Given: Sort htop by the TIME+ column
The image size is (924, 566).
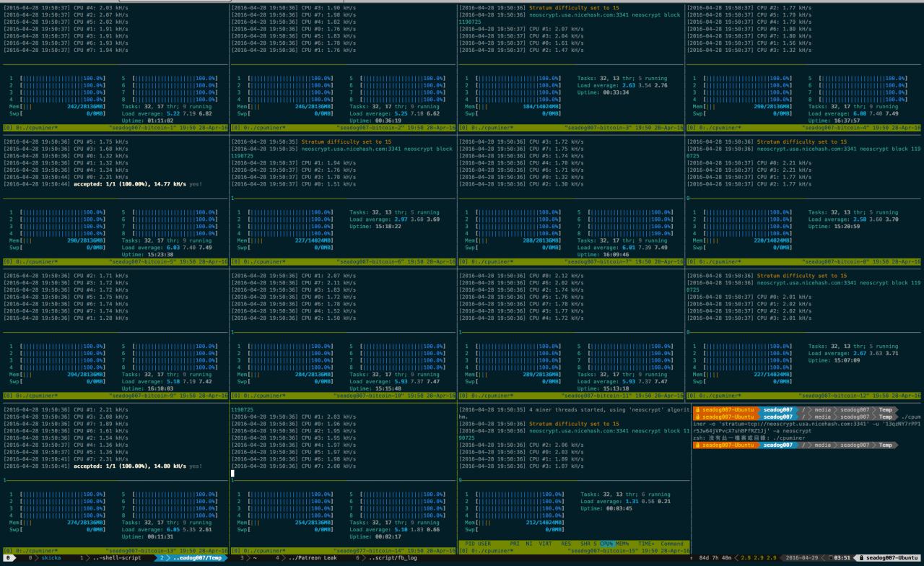Looking at the screenshot, I should coord(646,544).
